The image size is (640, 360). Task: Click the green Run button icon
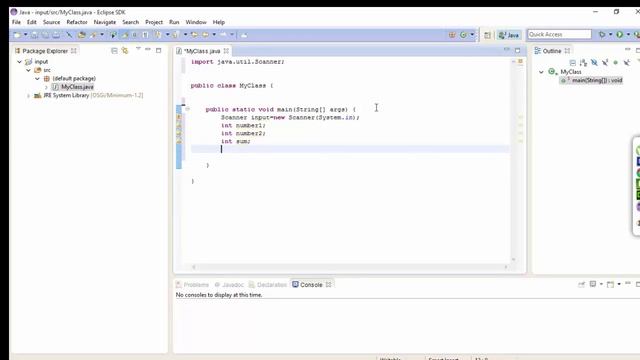pyautogui.click(x=620, y=35)
